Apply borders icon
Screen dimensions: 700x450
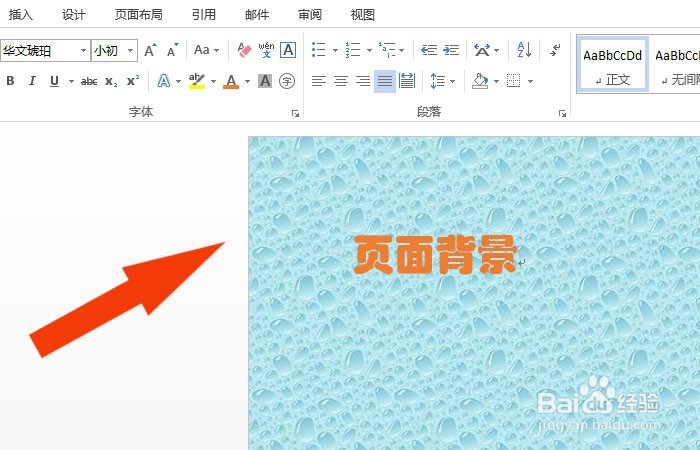point(513,81)
